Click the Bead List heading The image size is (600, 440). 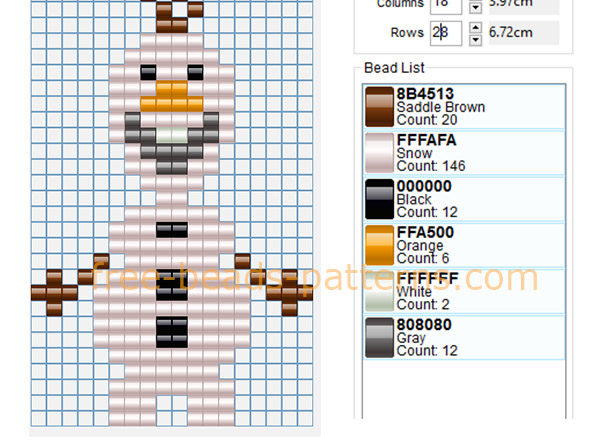394,68
